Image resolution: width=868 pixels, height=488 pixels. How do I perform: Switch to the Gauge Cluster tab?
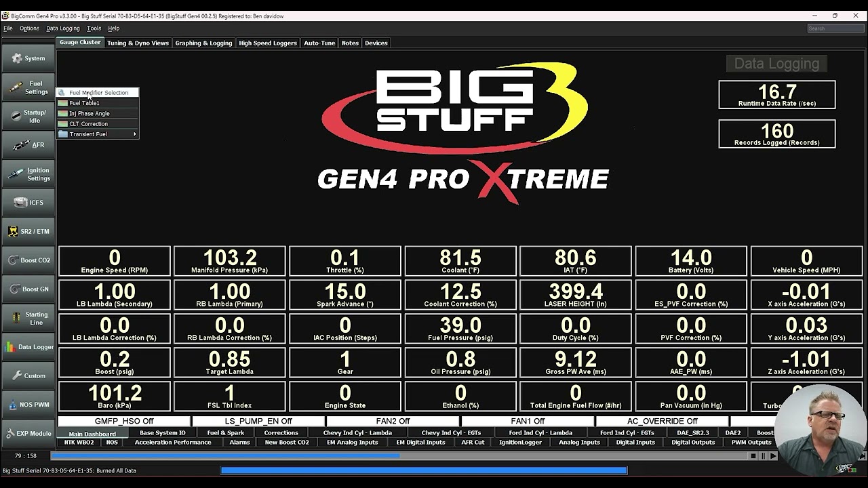[x=80, y=43]
